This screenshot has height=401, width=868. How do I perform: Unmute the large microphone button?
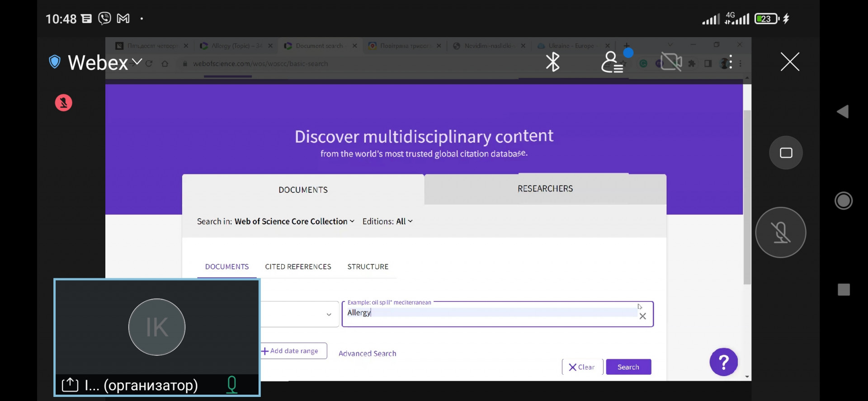(780, 233)
